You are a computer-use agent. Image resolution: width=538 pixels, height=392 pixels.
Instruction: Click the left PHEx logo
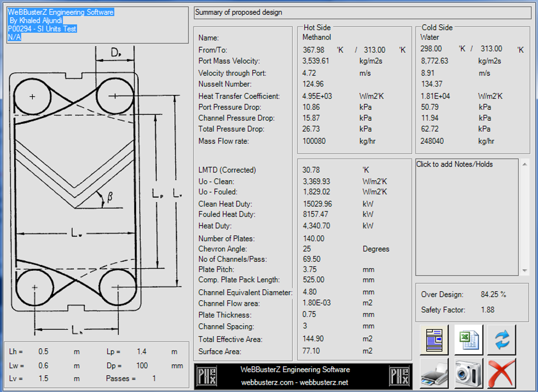[x=206, y=376]
